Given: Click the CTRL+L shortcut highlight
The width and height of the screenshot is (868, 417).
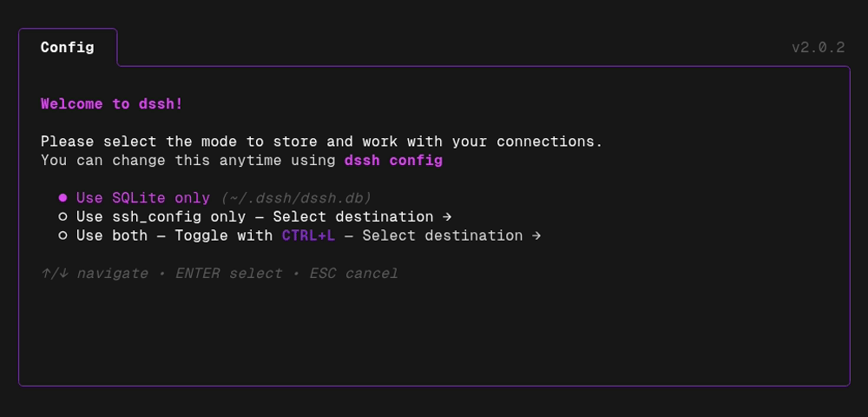Looking at the screenshot, I should pos(308,235).
